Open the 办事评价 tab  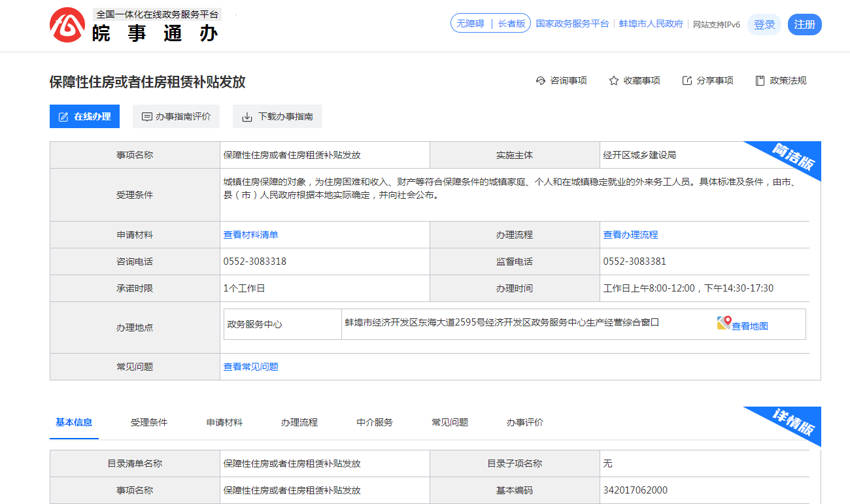pos(524,422)
